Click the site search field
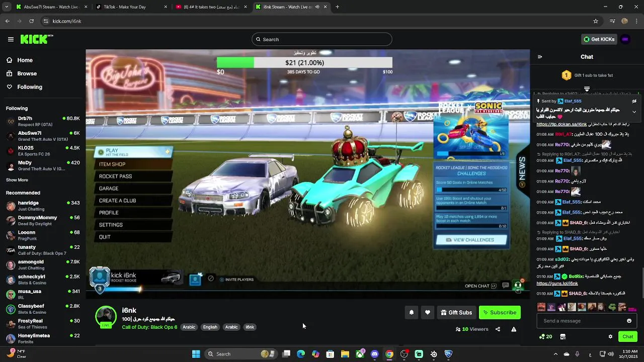This screenshot has width=644, height=362. (x=322, y=39)
